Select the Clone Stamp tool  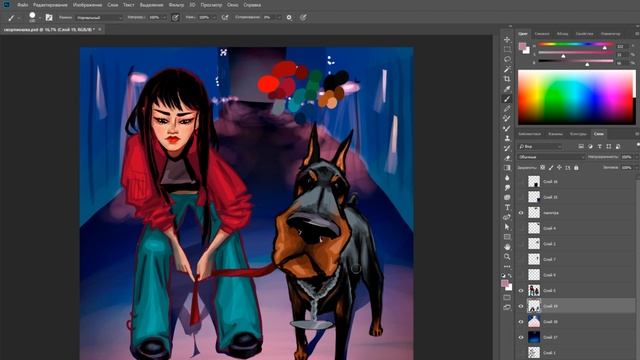point(507,138)
